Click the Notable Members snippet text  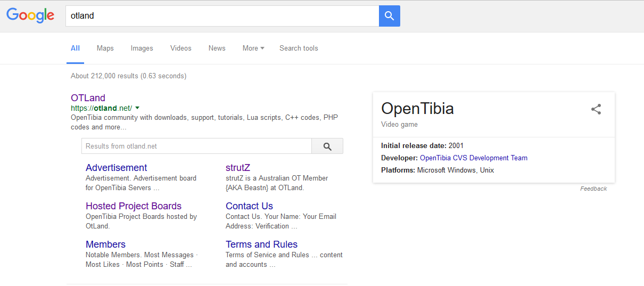click(x=142, y=259)
